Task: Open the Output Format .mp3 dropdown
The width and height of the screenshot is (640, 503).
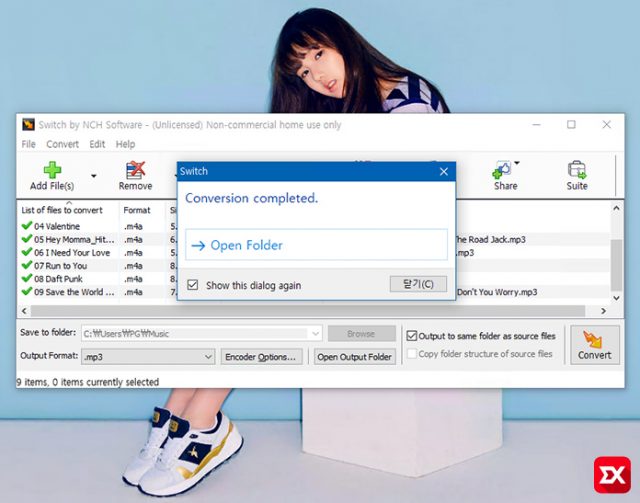Action: tap(148, 357)
